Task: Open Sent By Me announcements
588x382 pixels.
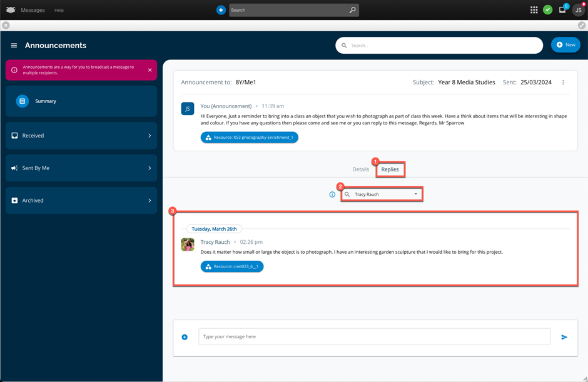Action: click(x=81, y=168)
